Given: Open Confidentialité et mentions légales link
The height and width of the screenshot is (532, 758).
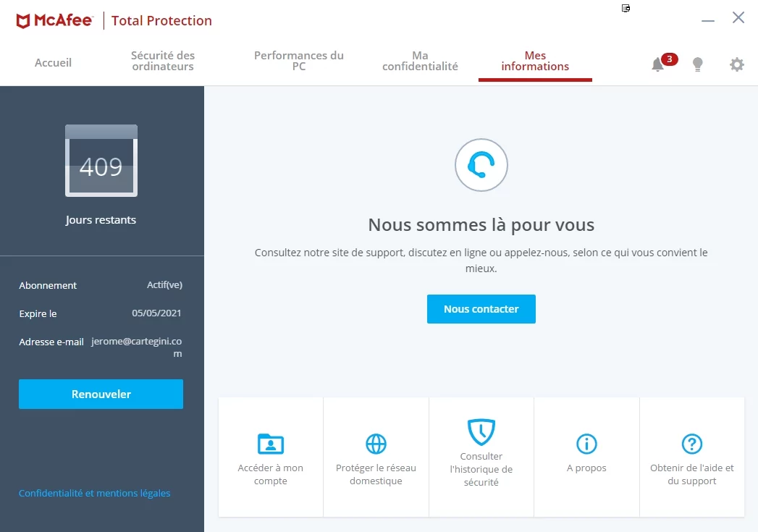Looking at the screenshot, I should pyautogui.click(x=94, y=494).
